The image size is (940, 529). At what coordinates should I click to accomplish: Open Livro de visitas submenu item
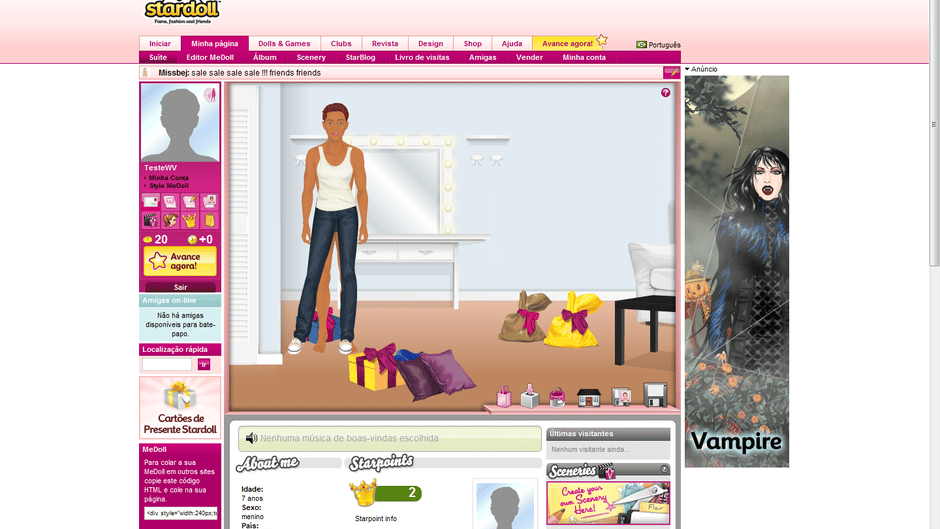(422, 58)
